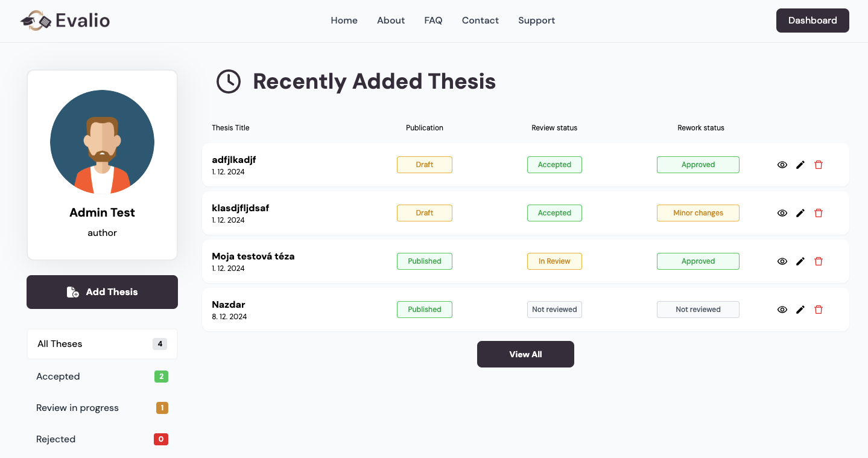Delete the adfjlkadjf thesis

point(819,165)
